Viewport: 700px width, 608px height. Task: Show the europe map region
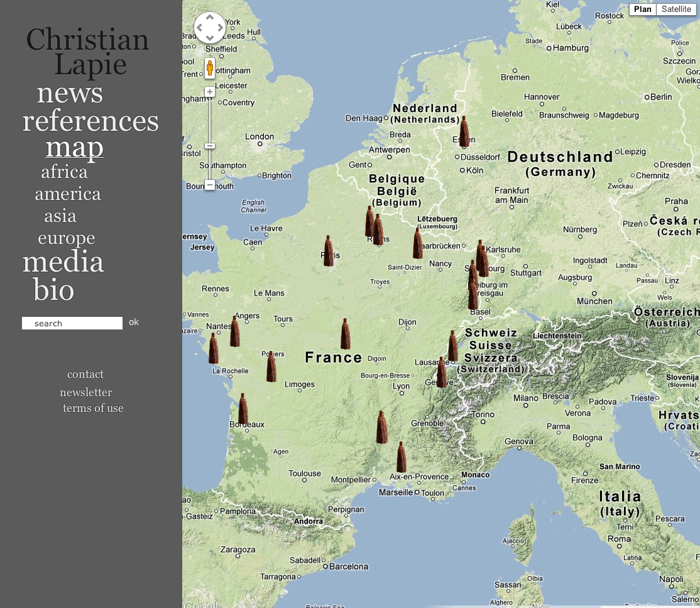(x=67, y=238)
